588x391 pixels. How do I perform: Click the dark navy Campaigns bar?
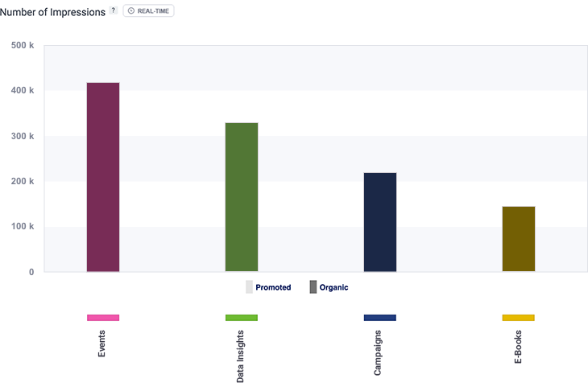coord(380,222)
